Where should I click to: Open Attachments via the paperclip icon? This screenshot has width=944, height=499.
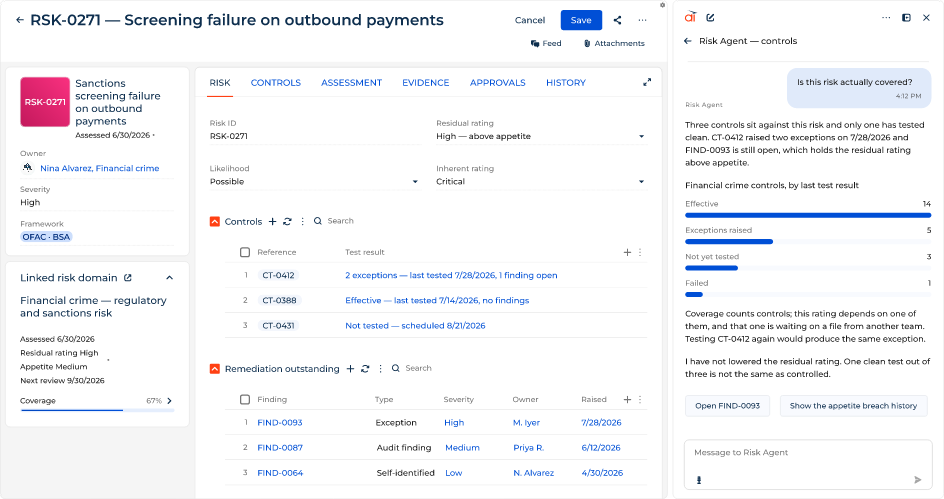[587, 43]
